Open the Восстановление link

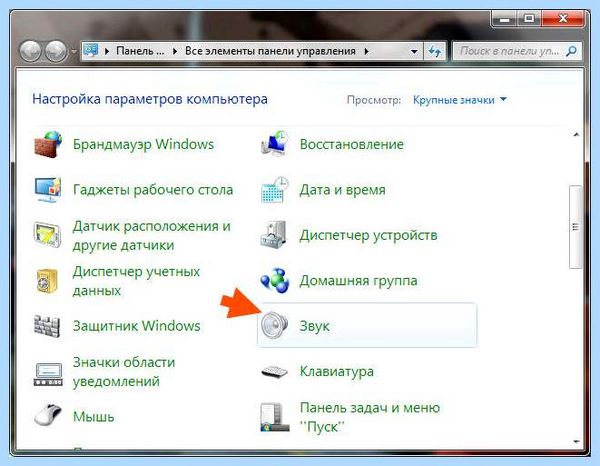[352, 144]
